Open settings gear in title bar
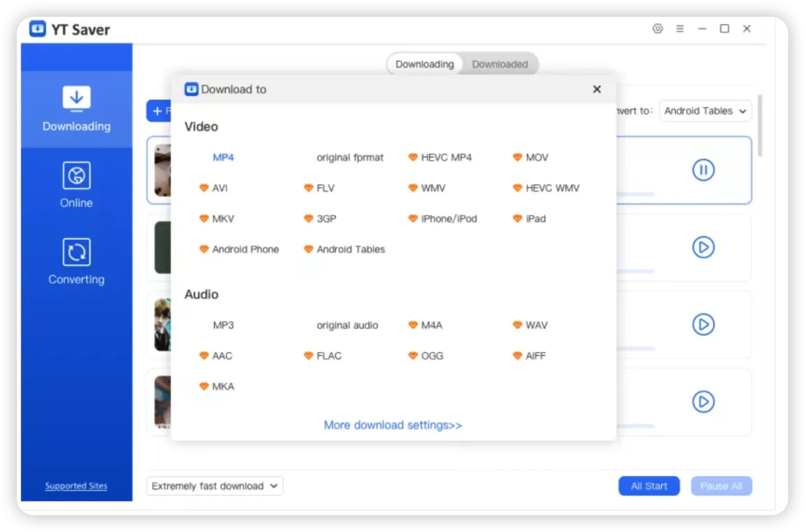Viewport: 805px width, 532px height. 657,28
